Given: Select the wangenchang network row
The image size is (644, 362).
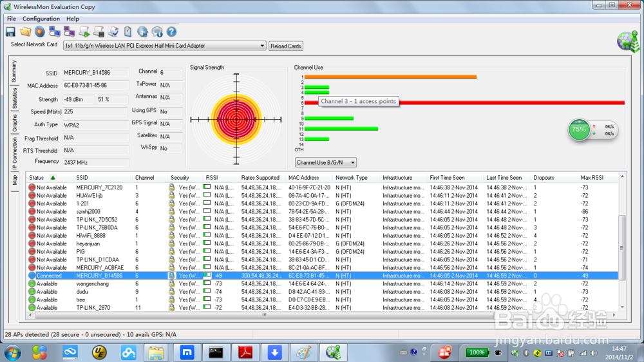Looking at the screenshot, I should 323,284.
